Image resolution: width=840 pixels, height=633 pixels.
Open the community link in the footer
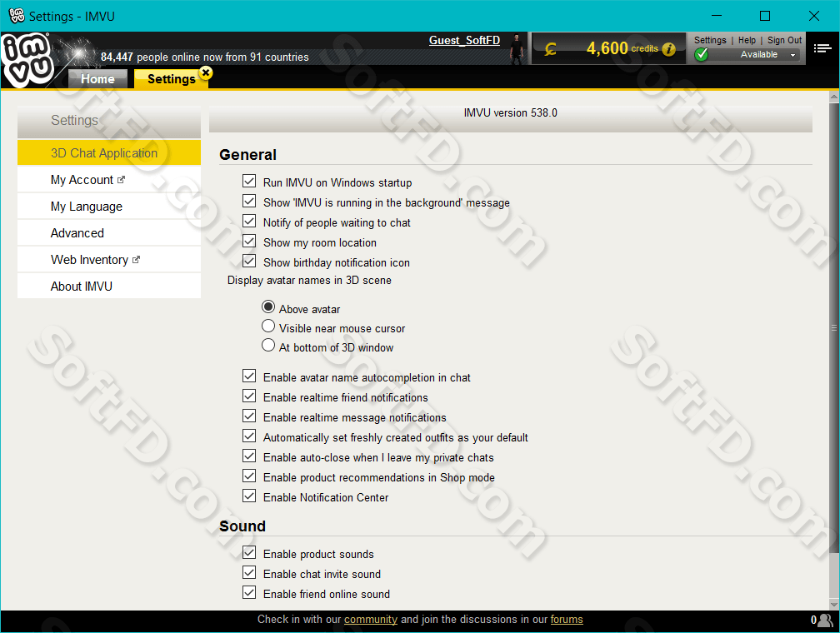[x=371, y=620]
